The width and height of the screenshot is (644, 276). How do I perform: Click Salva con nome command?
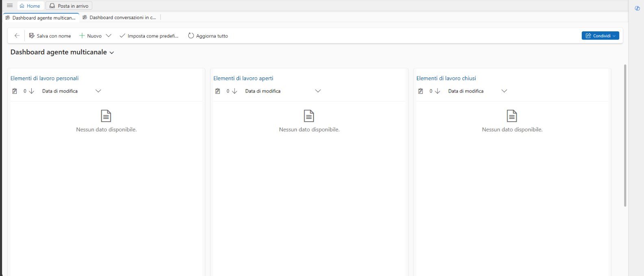50,36
